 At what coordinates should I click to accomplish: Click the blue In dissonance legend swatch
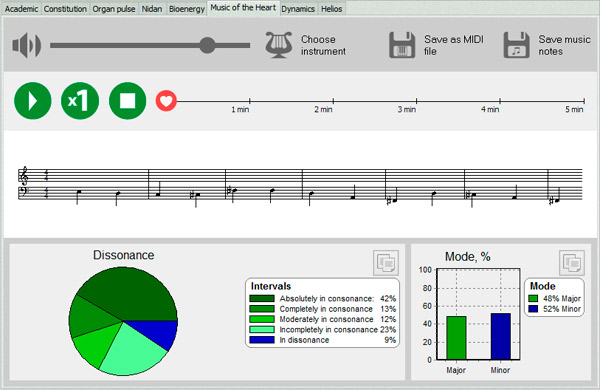[x=262, y=340]
